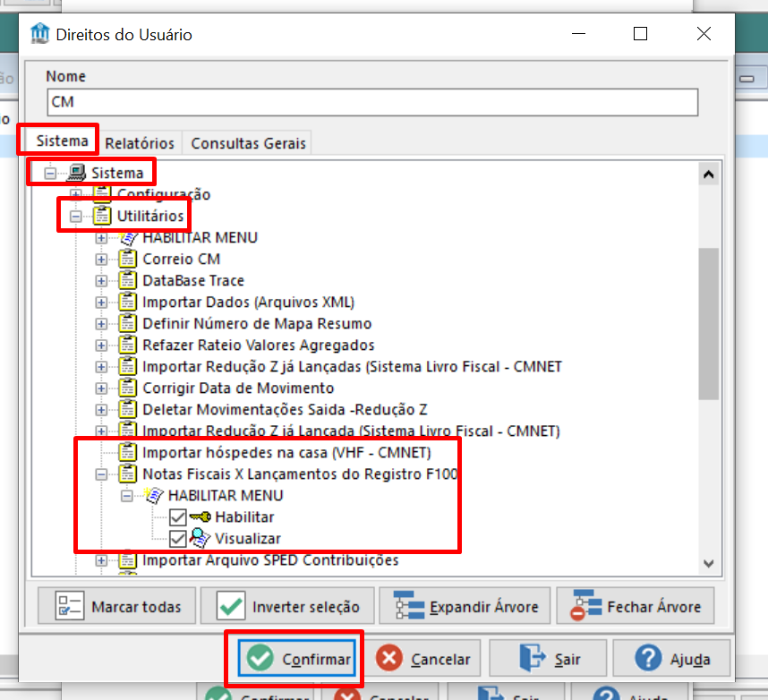Screen dimensions: 768x700
Task: Click icon beside Importar hóspedes na casa
Action: click(127, 452)
